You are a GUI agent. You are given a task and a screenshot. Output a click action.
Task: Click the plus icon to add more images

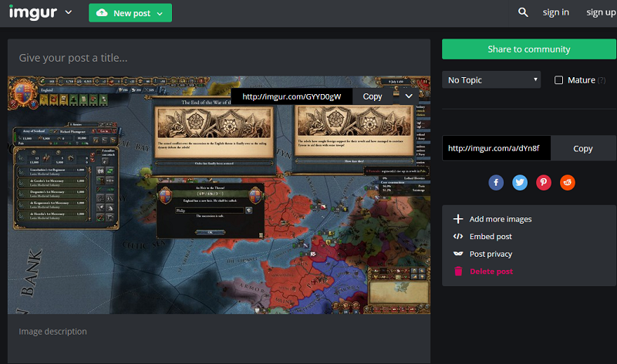point(458,219)
